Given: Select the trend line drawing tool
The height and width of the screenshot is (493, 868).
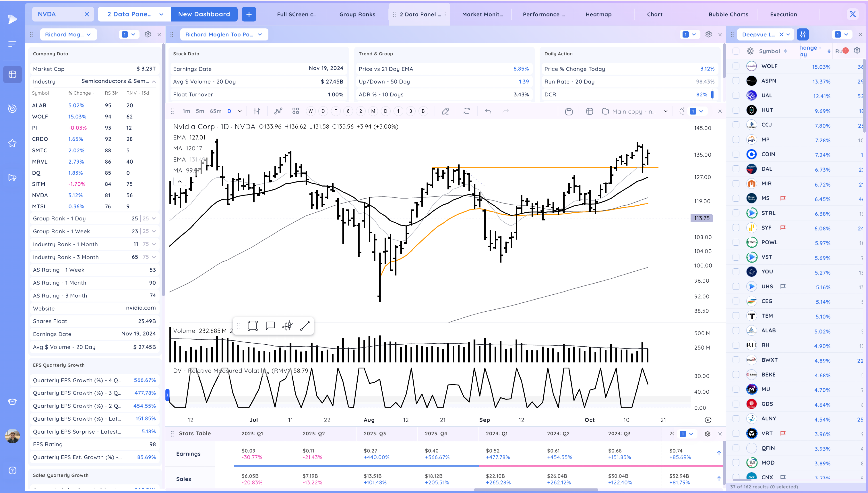Looking at the screenshot, I should tap(305, 326).
